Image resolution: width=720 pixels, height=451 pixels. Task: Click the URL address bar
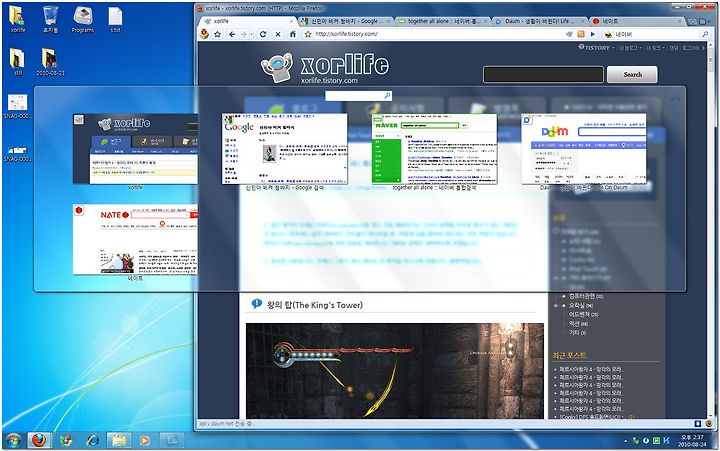[x=436, y=34]
